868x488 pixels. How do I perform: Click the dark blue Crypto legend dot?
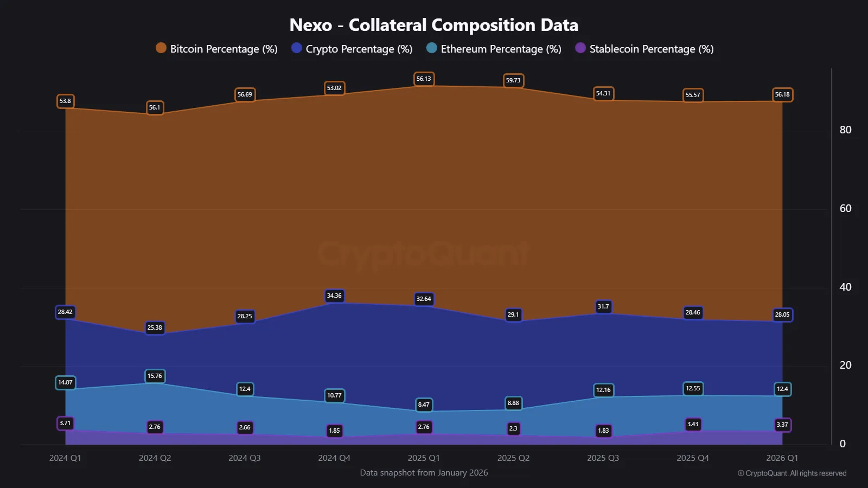pos(296,48)
